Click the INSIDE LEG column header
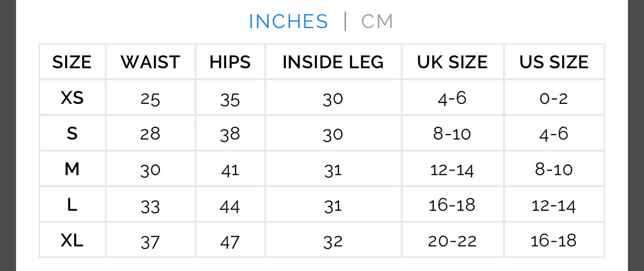The width and height of the screenshot is (644, 271). pos(333,62)
